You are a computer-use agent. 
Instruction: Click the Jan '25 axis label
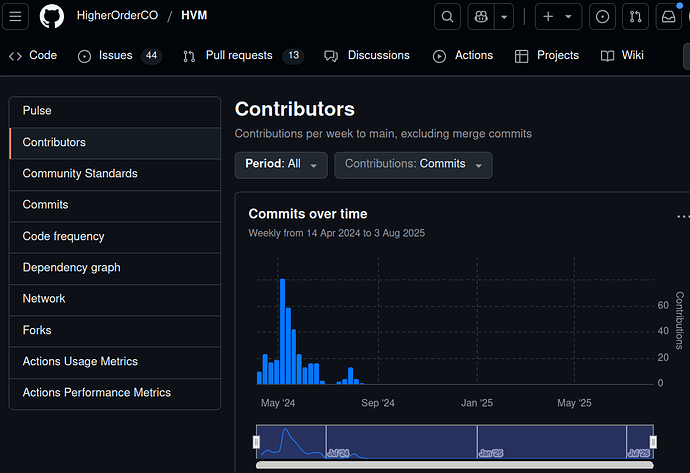[477, 403]
